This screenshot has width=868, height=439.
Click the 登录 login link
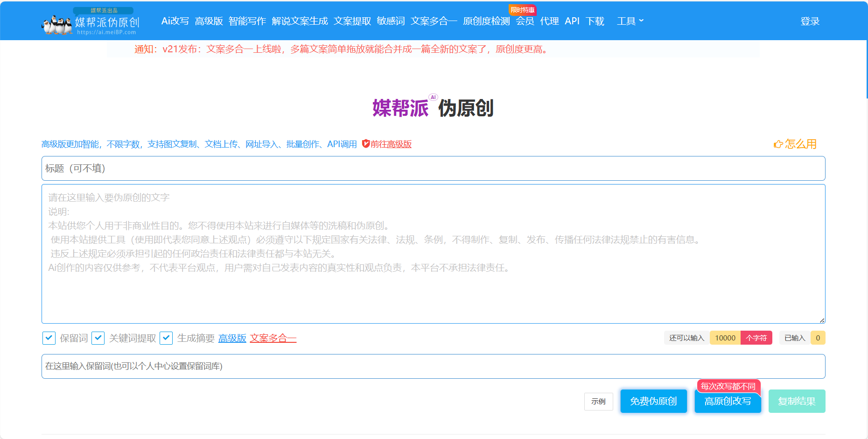pos(810,21)
